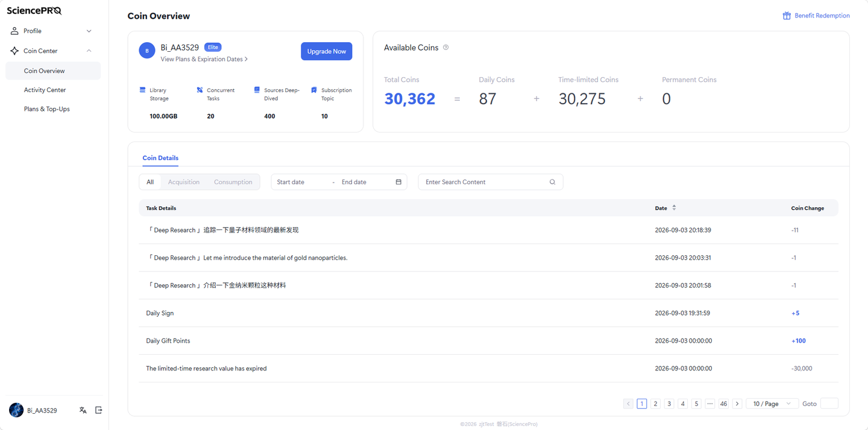
Task: Open the date range calendar icon
Action: click(398, 182)
